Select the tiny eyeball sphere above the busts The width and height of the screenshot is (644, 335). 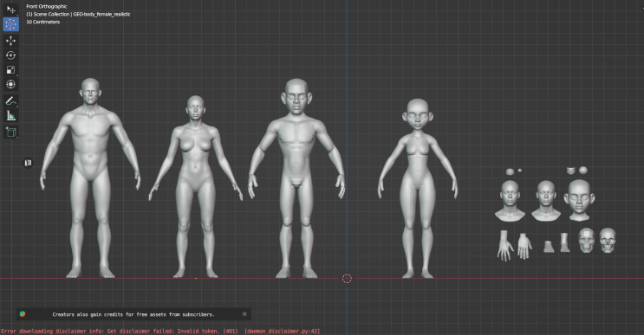520,171
